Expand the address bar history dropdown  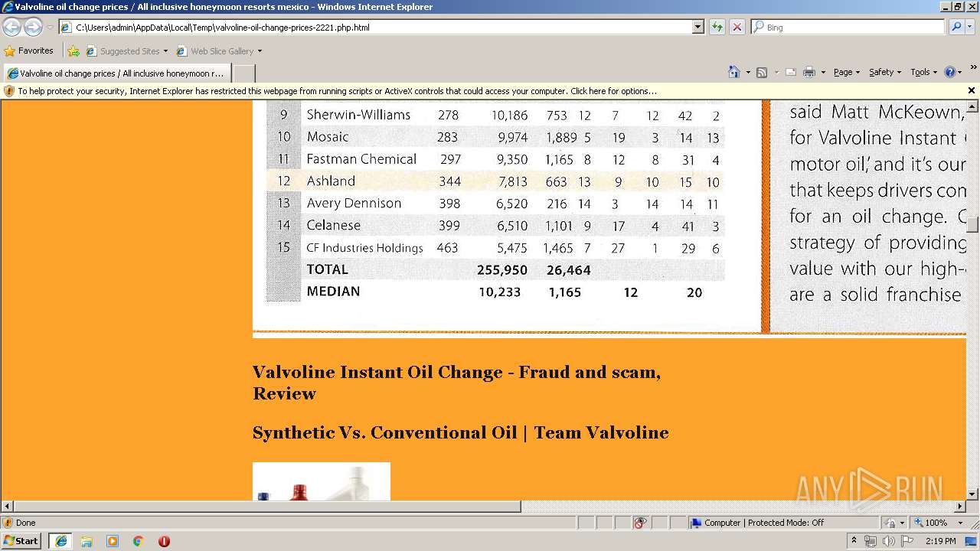(697, 27)
